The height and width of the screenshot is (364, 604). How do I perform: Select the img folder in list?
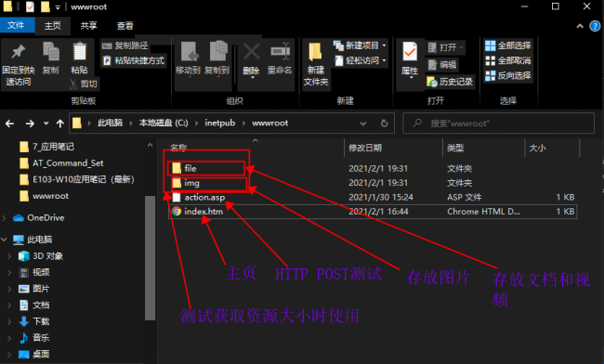point(191,183)
